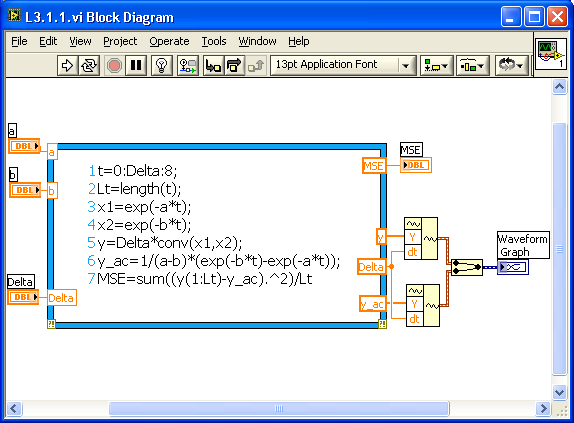Click the Step Into button
This screenshot has width=574, height=423.
pos(213,65)
